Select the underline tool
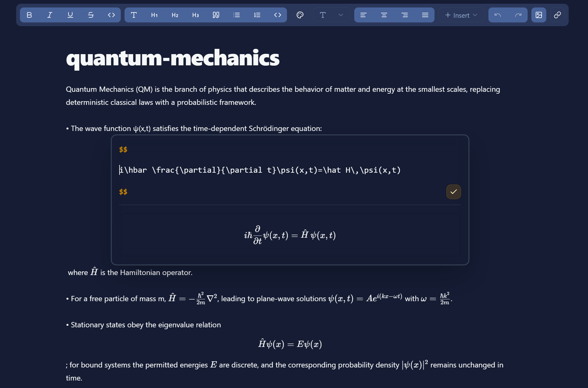Image resolution: width=588 pixels, height=388 pixels. (70, 15)
